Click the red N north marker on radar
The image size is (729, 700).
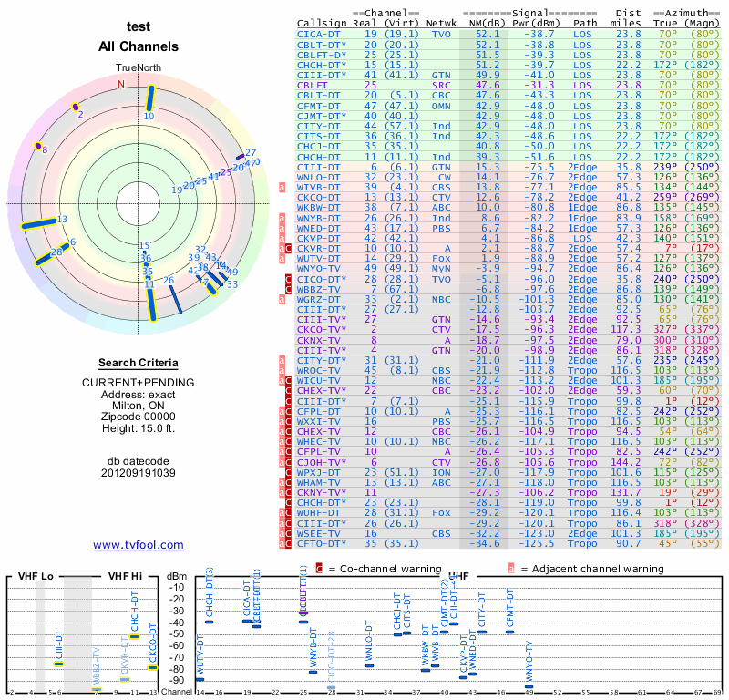pyautogui.click(x=120, y=84)
